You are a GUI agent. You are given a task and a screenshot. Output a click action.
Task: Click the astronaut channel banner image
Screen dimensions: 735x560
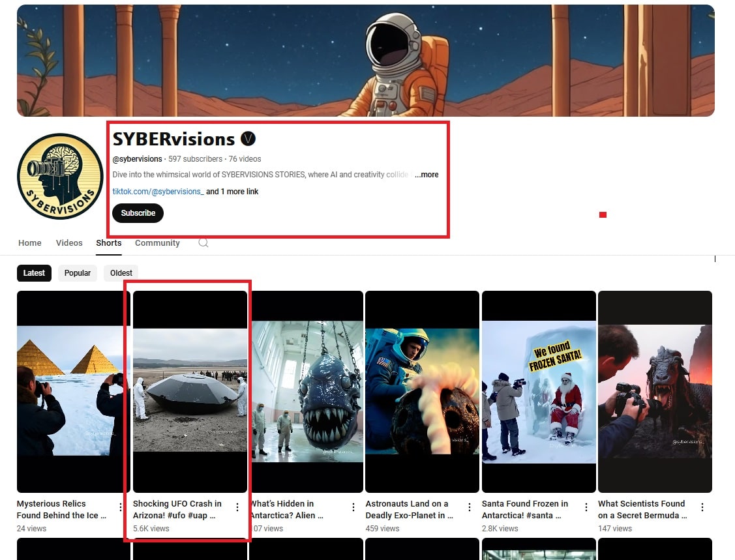(366, 61)
